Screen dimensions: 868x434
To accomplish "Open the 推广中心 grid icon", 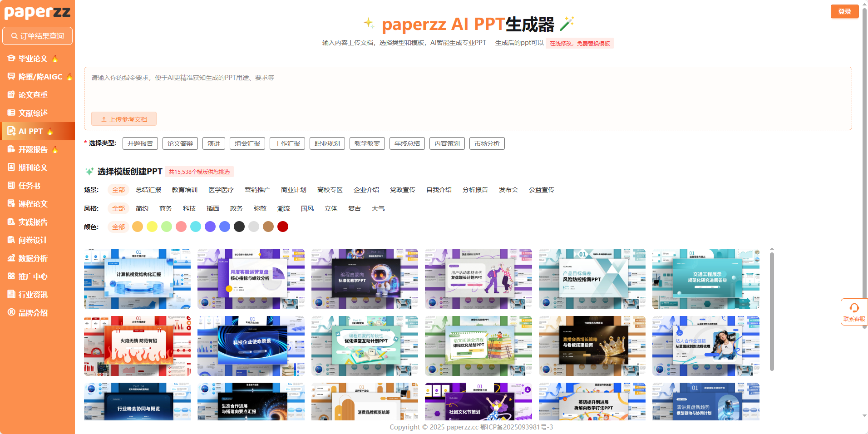I will pyautogui.click(x=11, y=276).
